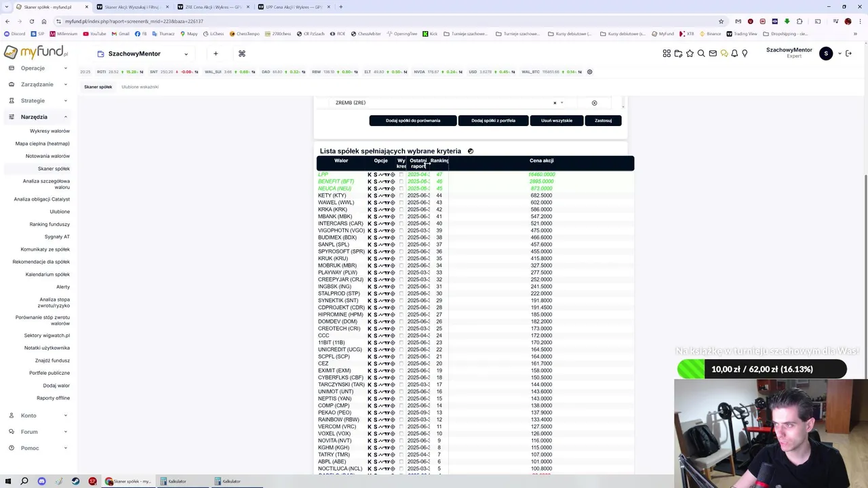Viewport: 868px width, 488px height.
Task: Open Kalendarium spółek in sidebar
Action: coord(47,274)
